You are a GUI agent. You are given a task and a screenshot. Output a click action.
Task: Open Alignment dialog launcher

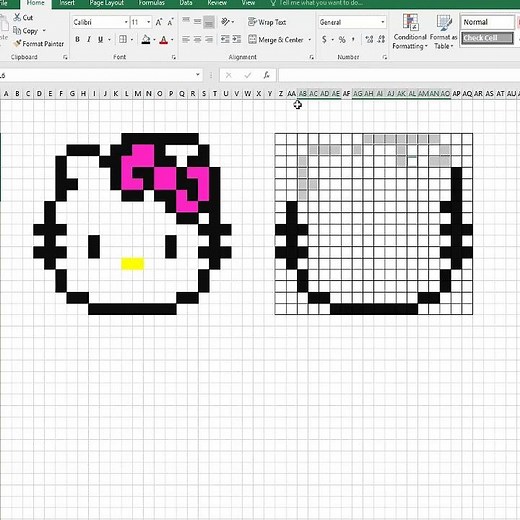(x=311, y=57)
